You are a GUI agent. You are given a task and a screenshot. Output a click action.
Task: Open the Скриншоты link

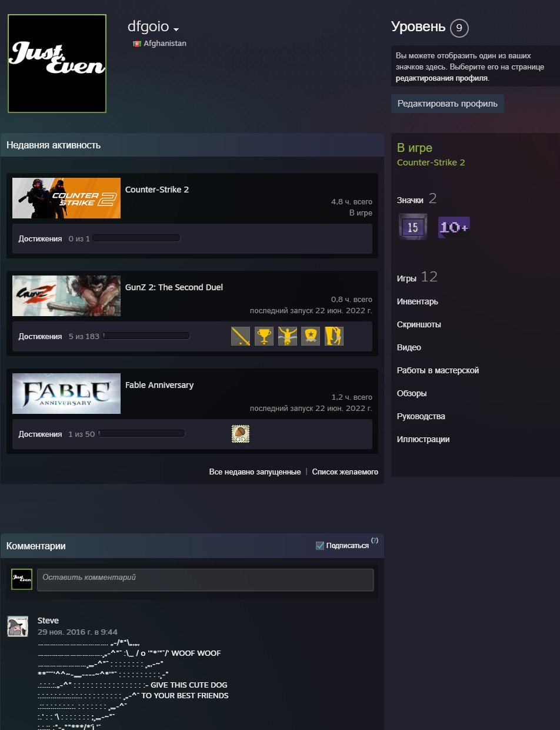coord(419,324)
